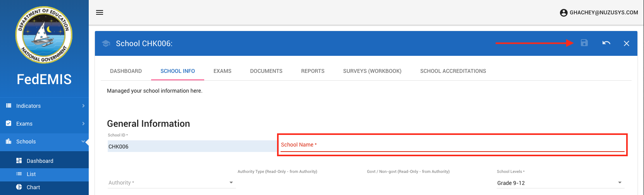Open the Exams tab

tap(222, 71)
